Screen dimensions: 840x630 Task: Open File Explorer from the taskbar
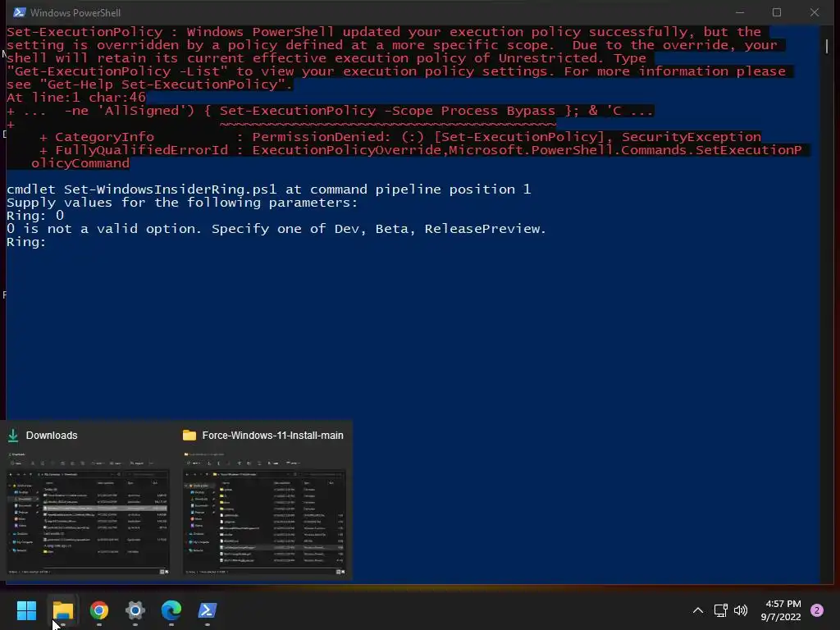coord(63,610)
